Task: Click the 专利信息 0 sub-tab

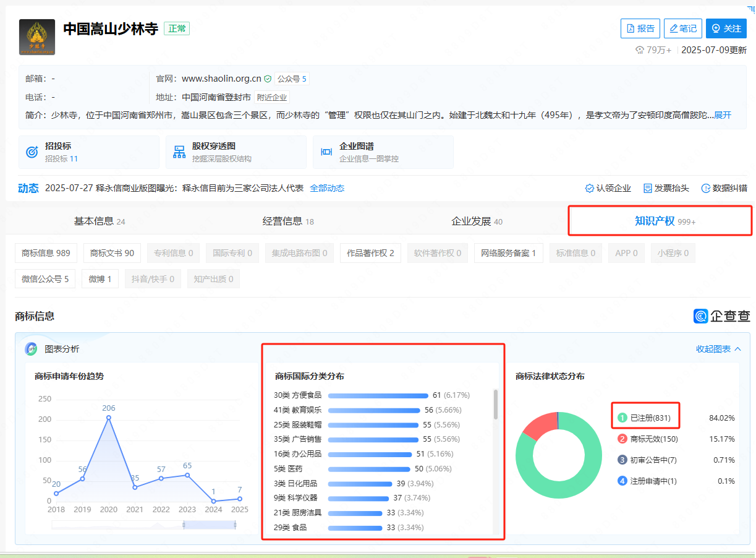Action: pos(173,253)
